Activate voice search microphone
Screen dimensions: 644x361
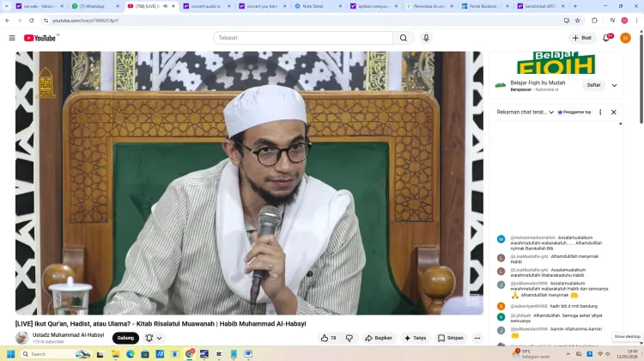[x=426, y=38]
